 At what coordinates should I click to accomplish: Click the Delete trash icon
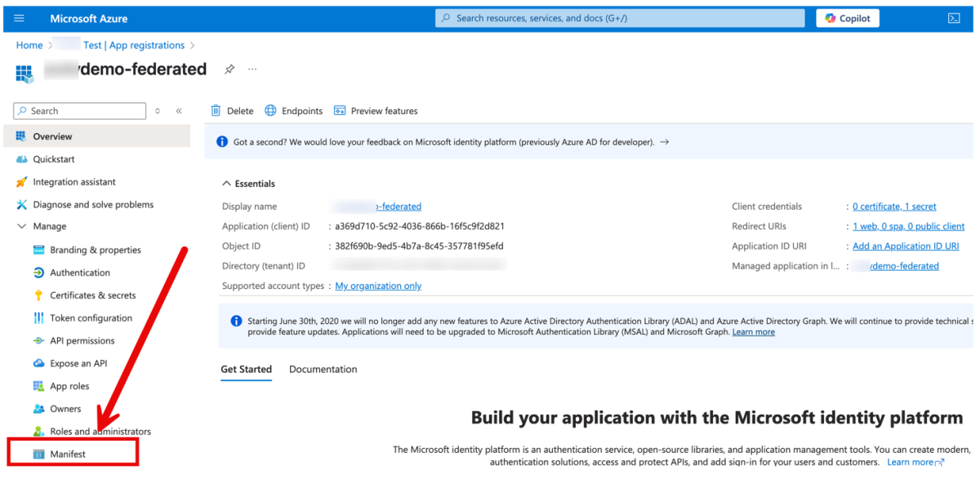pos(216,111)
